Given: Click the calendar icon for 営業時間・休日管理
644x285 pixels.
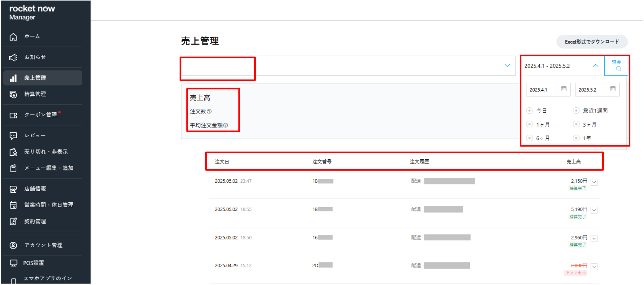Looking at the screenshot, I should click(x=13, y=205).
